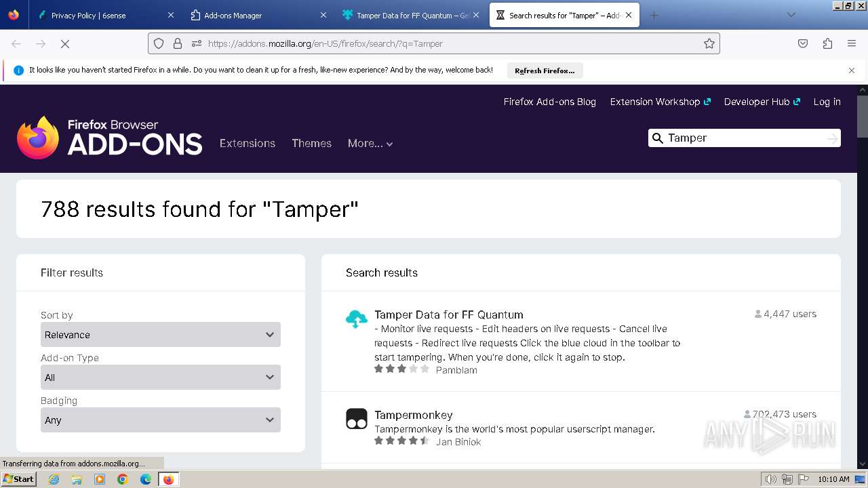Viewport: 868px width, 488px height.
Task: Open Tamper Data for FF Quantum result
Action: tap(449, 314)
